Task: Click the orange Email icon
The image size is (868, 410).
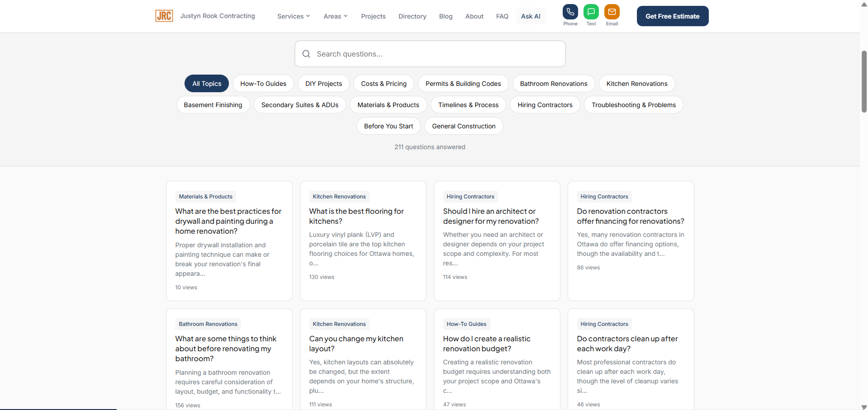Action: [612, 12]
